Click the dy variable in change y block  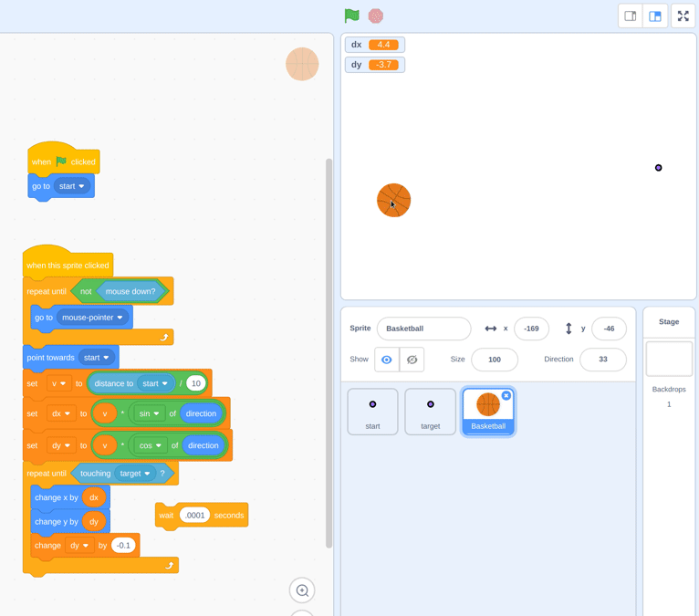click(94, 521)
